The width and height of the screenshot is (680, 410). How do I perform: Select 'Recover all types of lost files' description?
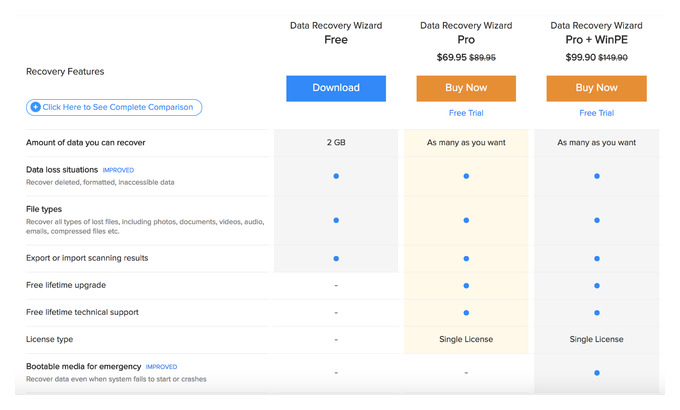tap(145, 226)
